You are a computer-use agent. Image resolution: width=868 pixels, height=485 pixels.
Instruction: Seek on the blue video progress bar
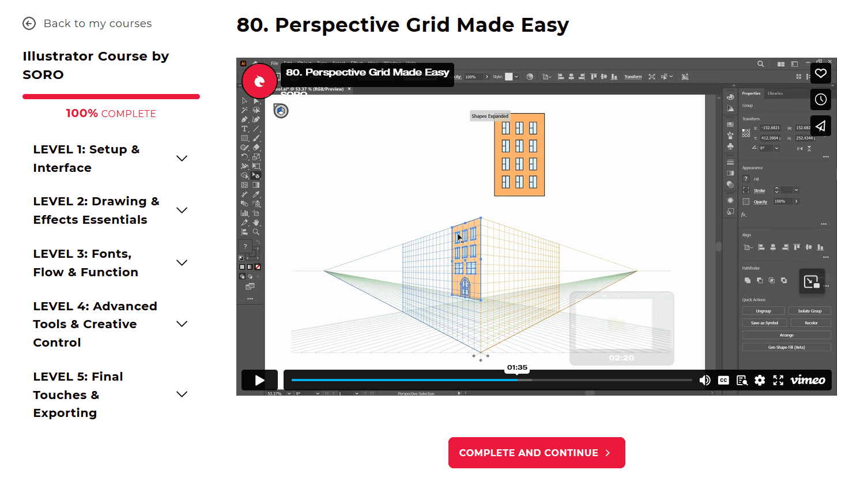tap(492, 380)
